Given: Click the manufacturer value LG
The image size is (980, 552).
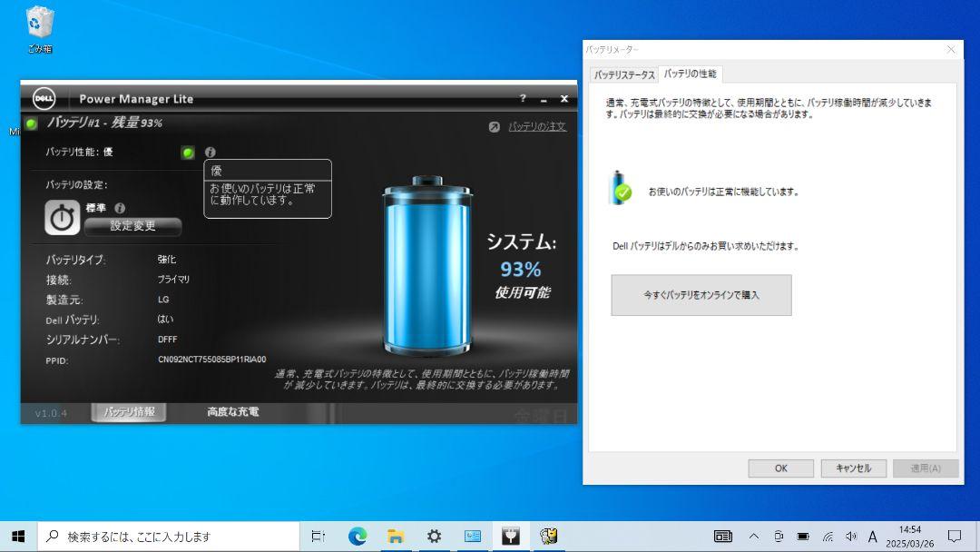Looking at the screenshot, I should (163, 300).
